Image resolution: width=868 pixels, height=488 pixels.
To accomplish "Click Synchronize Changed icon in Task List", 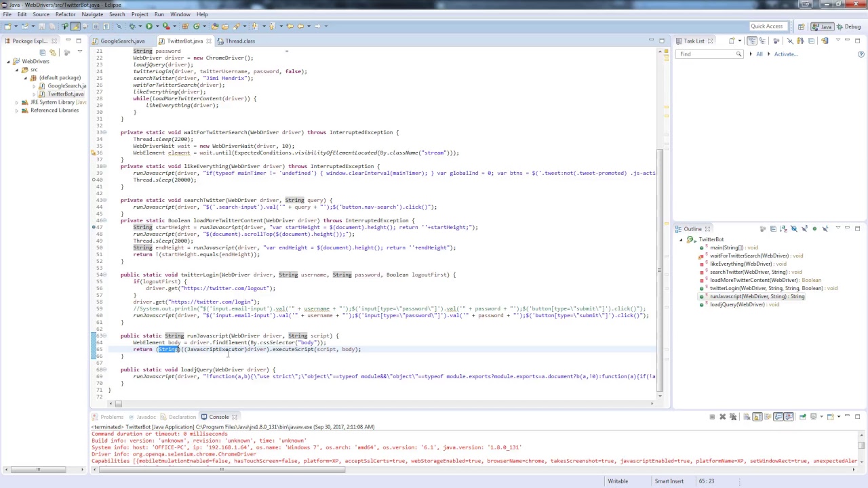I will (825, 41).
